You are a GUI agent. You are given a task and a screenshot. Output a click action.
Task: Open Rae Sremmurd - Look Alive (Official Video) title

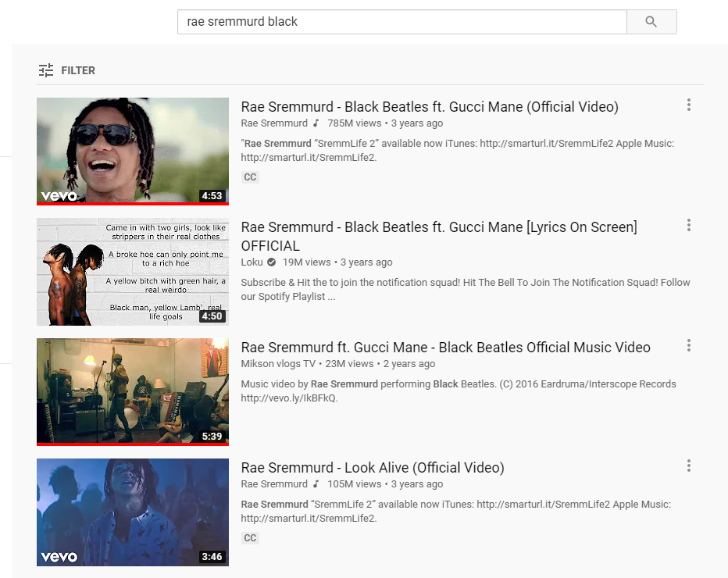coord(373,468)
